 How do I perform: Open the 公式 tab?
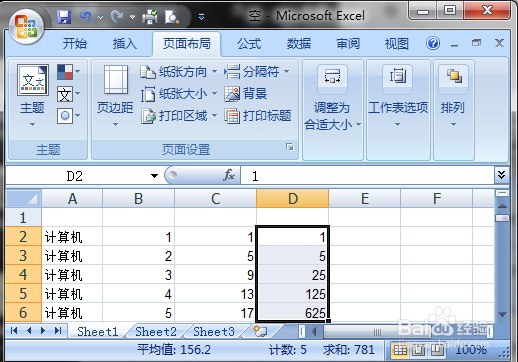tap(249, 44)
